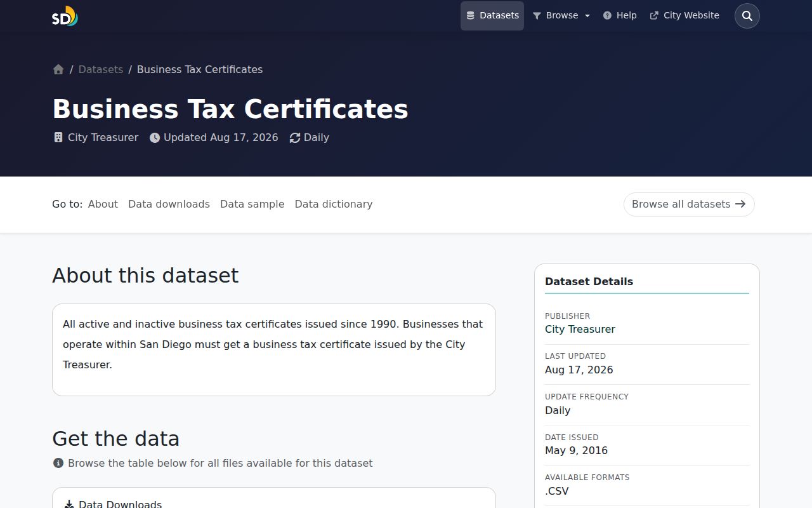Screen dimensions: 812x508
Task: Open the Help nav link
Action: click(x=620, y=15)
